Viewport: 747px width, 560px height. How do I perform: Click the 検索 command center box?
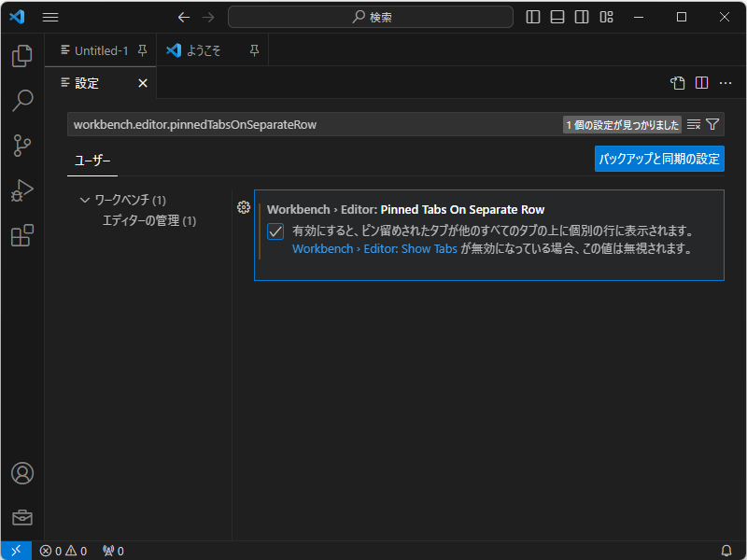(371, 17)
